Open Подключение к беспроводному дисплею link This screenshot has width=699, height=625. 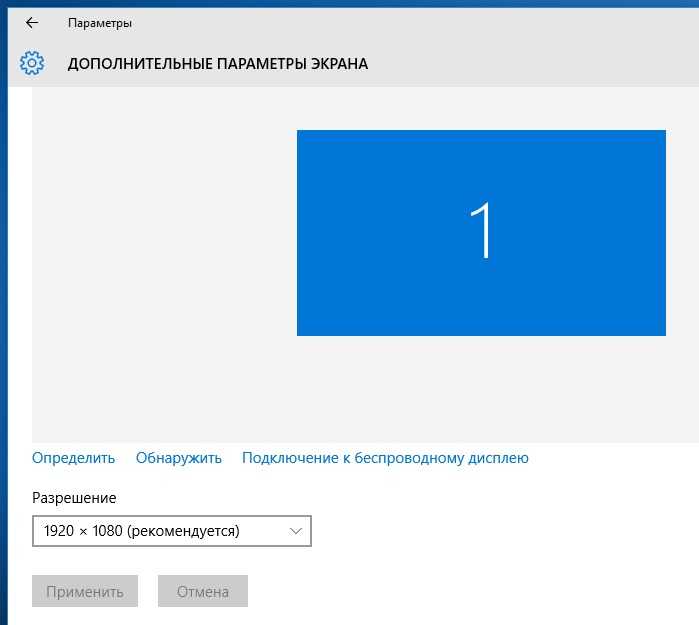click(385, 458)
